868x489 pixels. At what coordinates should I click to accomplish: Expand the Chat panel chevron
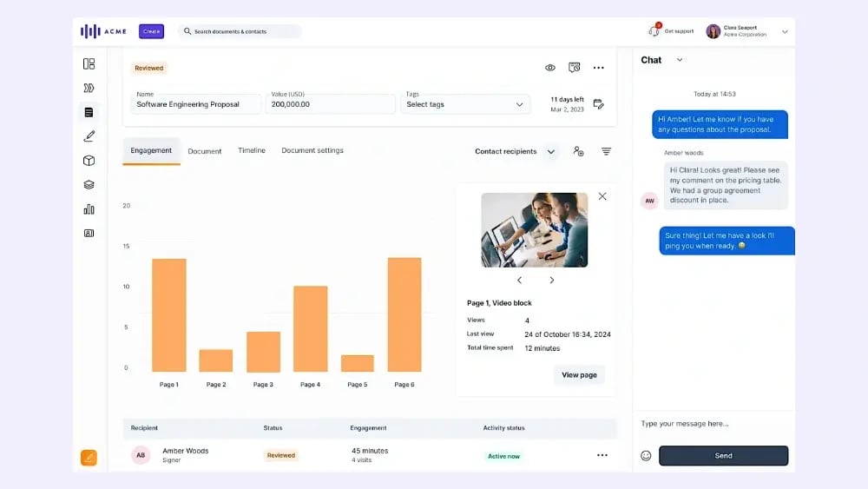pos(680,60)
